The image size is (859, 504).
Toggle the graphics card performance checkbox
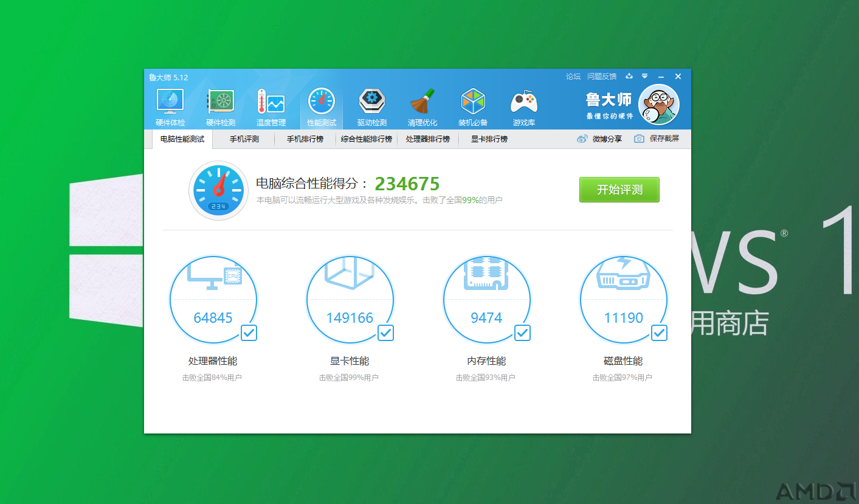[x=386, y=333]
